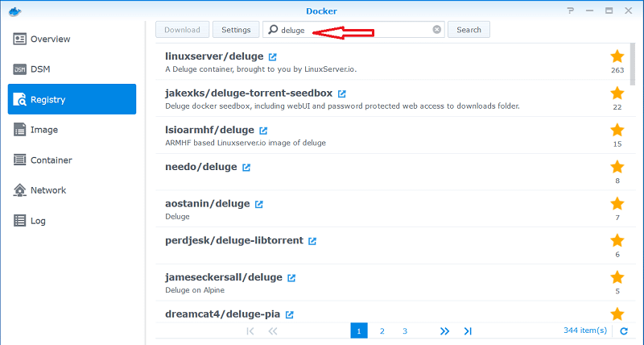The height and width of the screenshot is (345, 644).
Task: Open lsioarmhf/deluge external link
Action: (263, 131)
